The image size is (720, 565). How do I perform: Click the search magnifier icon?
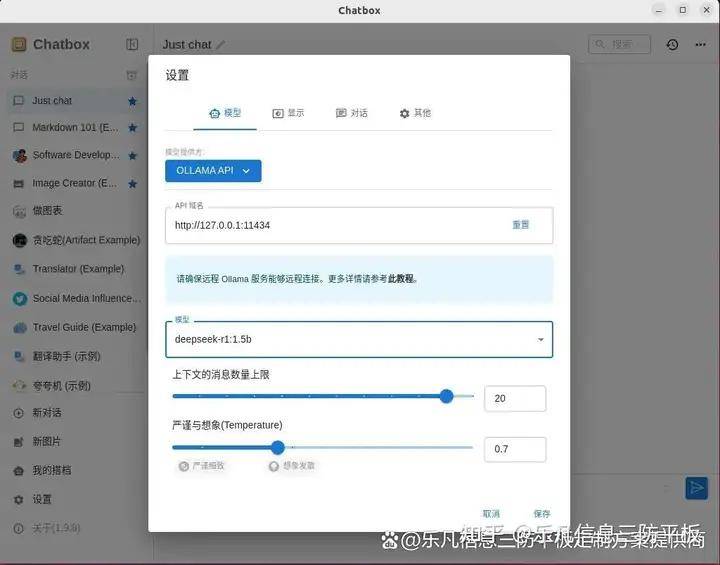coord(600,44)
